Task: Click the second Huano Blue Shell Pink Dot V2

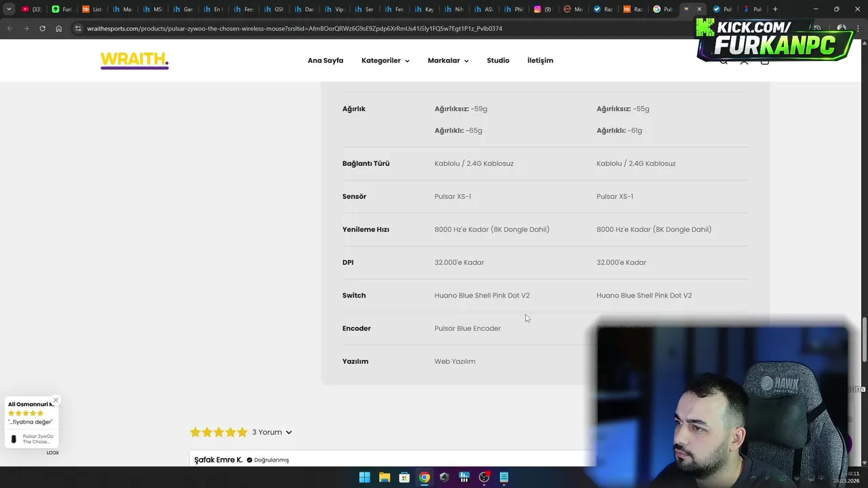Action: click(644, 296)
